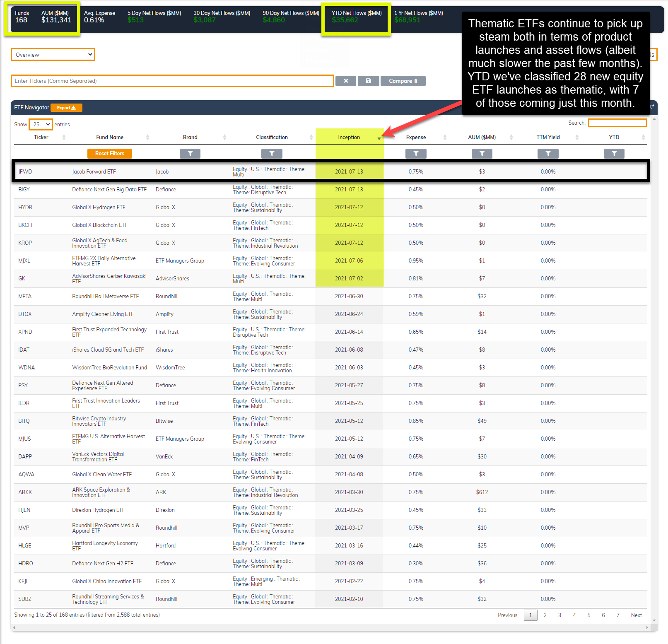Select Global X AgTech & Food Innovation ETF
668x644 pixels.
tap(100, 243)
